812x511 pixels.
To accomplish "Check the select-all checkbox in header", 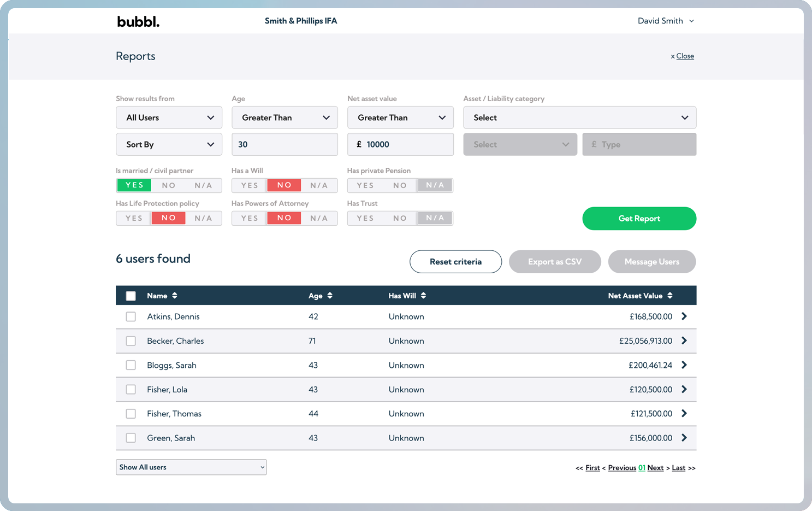I will click(131, 296).
